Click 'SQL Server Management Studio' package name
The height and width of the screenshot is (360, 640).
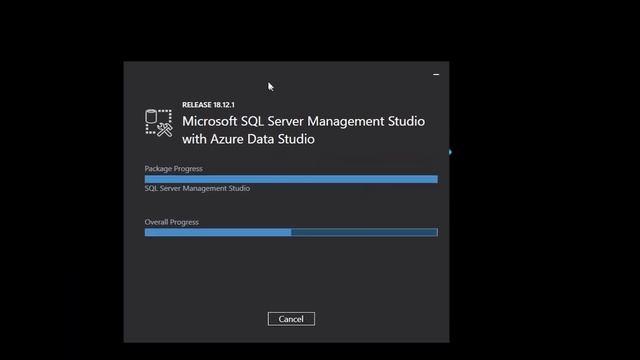[197, 188]
